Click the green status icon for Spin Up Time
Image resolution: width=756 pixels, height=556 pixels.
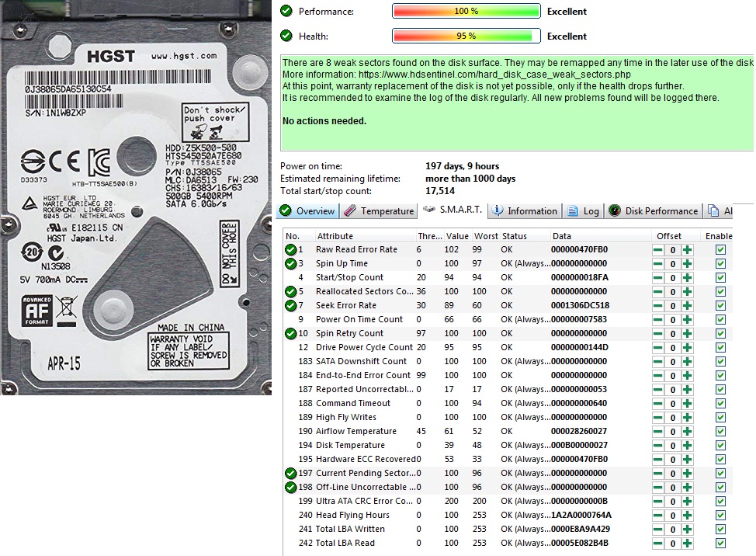tap(290, 264)
